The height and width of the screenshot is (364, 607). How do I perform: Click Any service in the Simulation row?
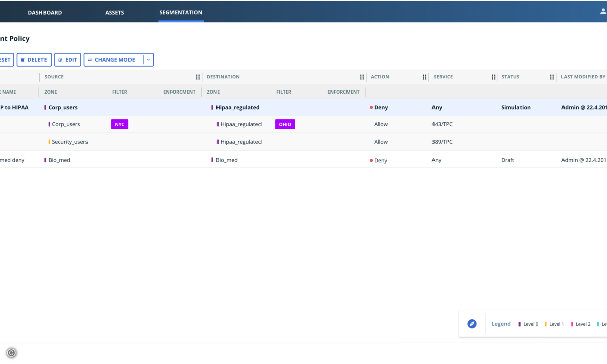tap(437, 108)
